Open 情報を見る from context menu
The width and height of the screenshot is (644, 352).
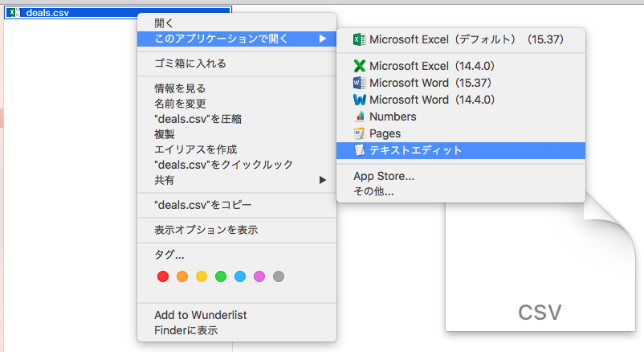point(237,88)
